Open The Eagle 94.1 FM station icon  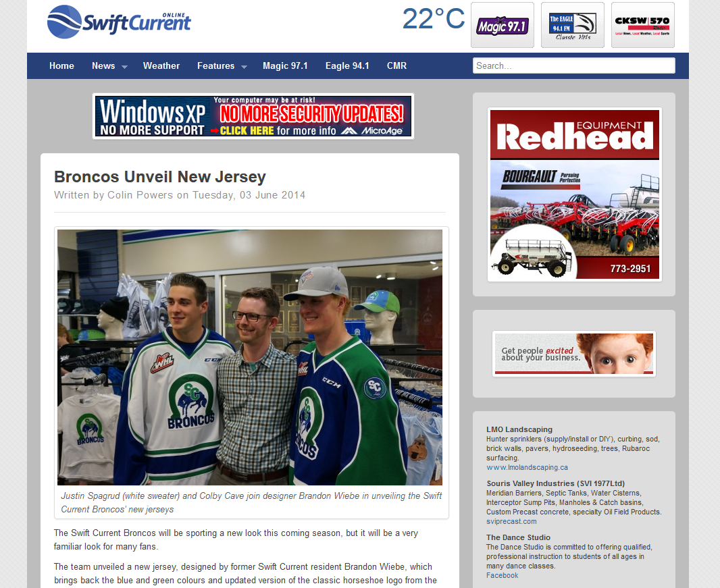tap(573, 25)
